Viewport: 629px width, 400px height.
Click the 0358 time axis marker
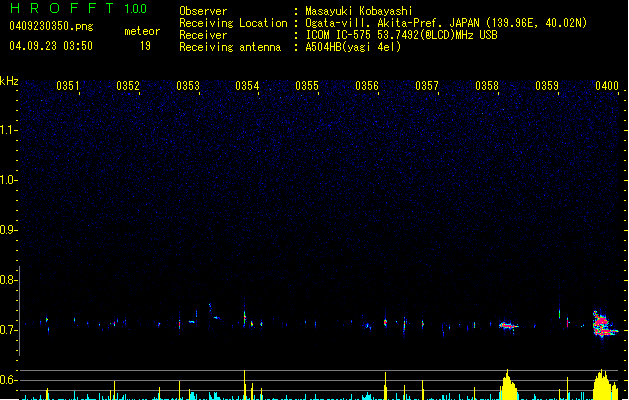click(x=487, y=85)
